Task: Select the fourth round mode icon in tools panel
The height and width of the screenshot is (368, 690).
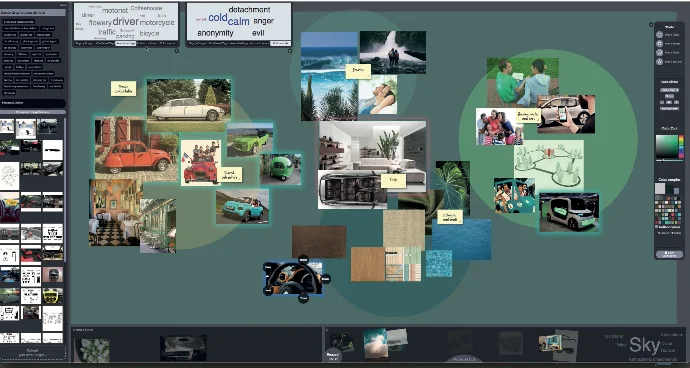Action: [x=659, y=62]
